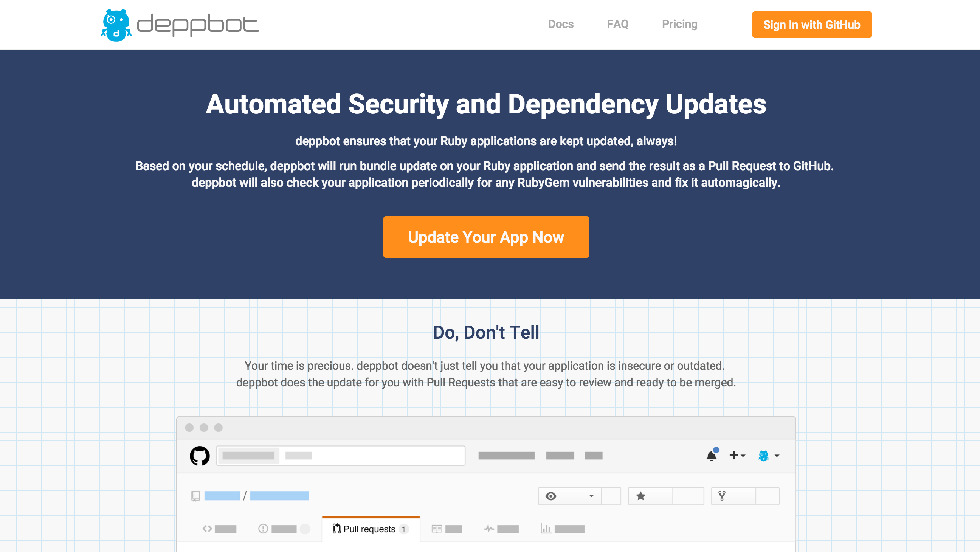Click the Do, Don't Tell heading
The height and width of the screenshot is (552, 980).
point(486,332)
